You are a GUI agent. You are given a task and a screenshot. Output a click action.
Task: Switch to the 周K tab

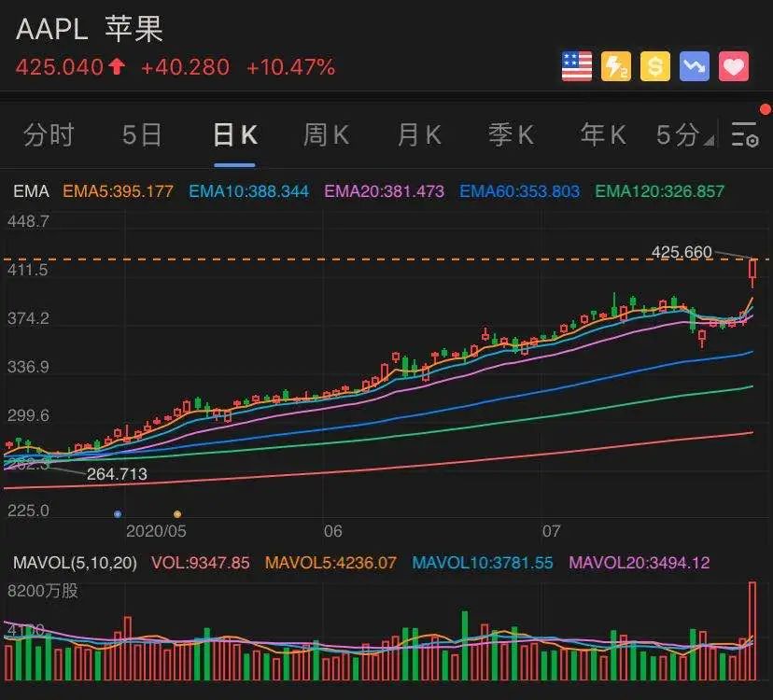pyautogui.click(x=327, y=134)
